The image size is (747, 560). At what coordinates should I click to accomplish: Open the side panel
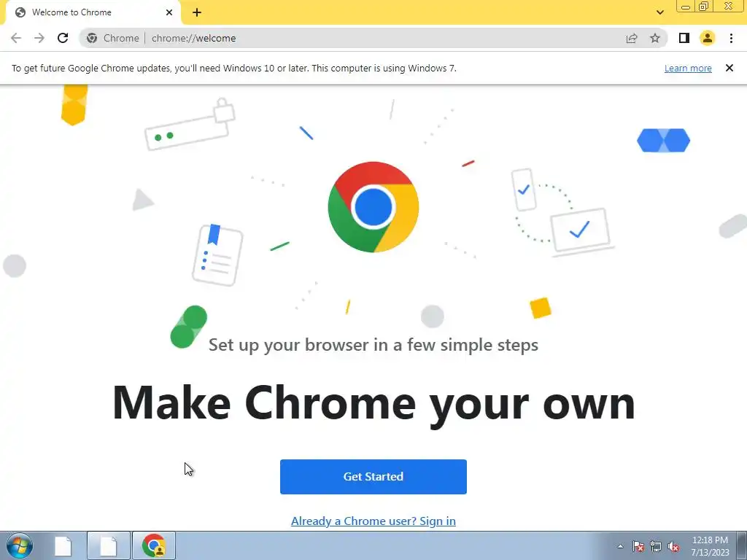click(x=684, y=38)
